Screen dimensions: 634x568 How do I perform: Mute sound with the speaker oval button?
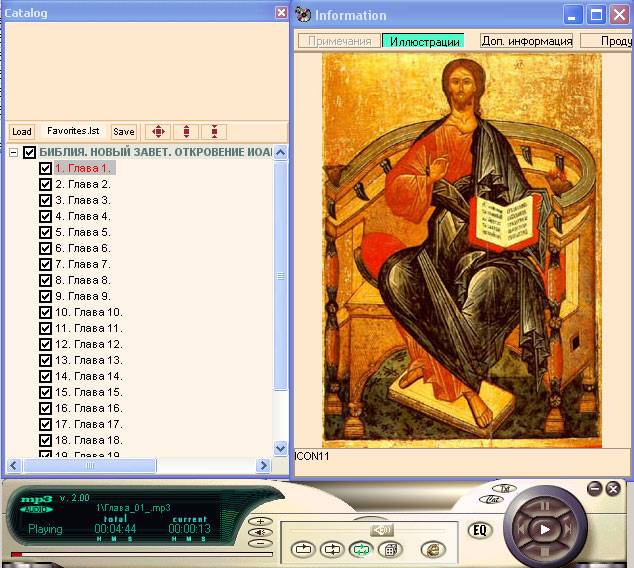click(x=260, y=532)
